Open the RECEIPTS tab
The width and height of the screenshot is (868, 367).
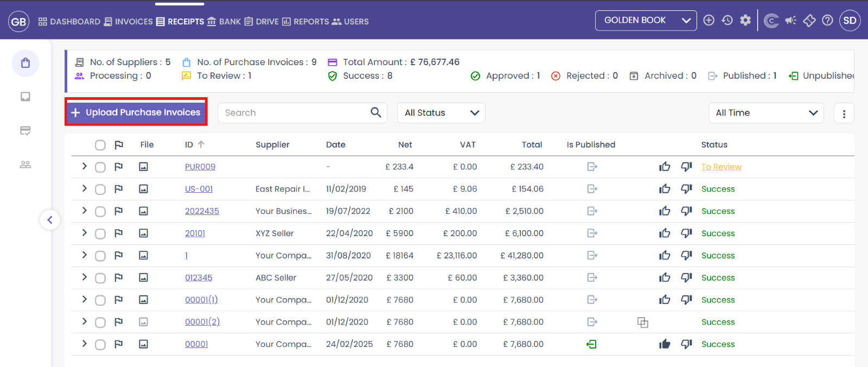pos(180,22)
